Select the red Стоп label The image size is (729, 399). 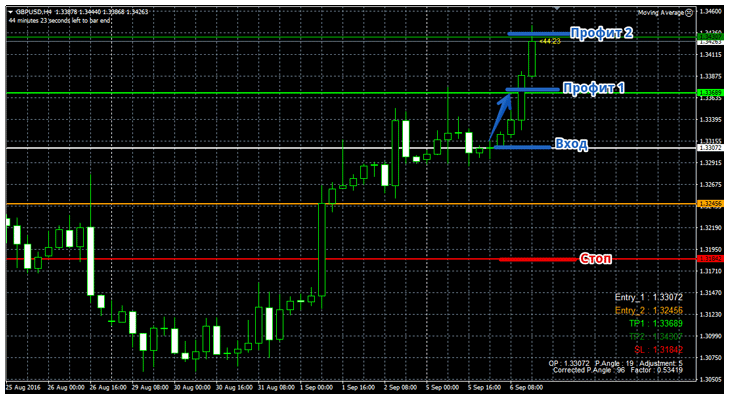(595, 259)
